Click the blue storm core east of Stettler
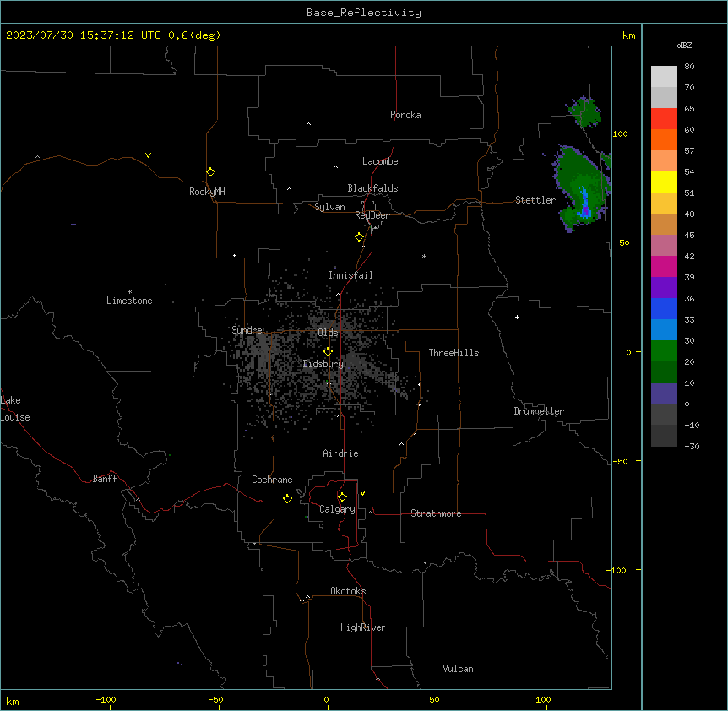Viewport: 728px width, 711px height. pyautogui.click(x=584, y=204)
